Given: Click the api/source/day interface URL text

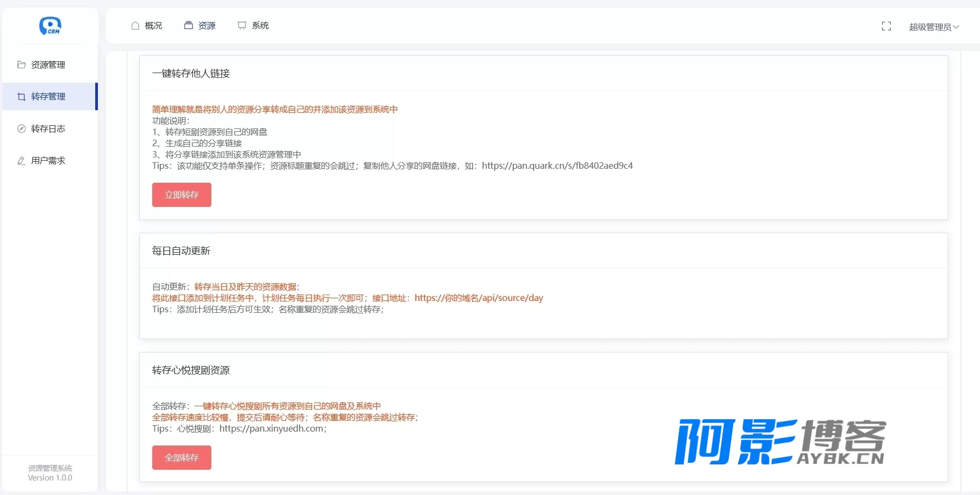Looking at the screenshot, I should (x=479, y=298).
